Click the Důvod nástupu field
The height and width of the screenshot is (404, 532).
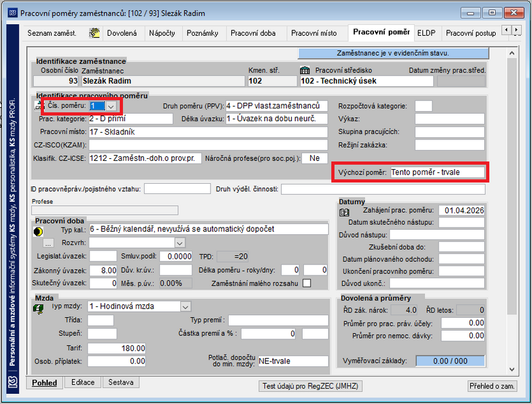tap(437, 235)
